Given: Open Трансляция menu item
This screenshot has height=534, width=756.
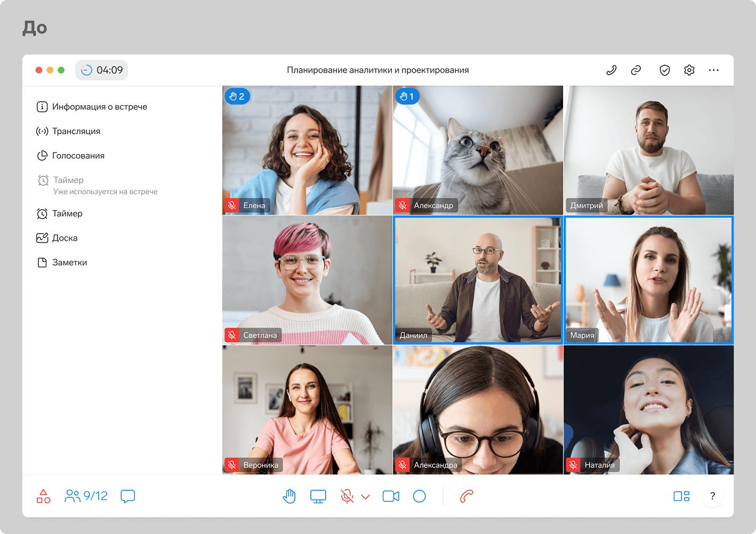Looking at the screenshot, I should [68, 131].
